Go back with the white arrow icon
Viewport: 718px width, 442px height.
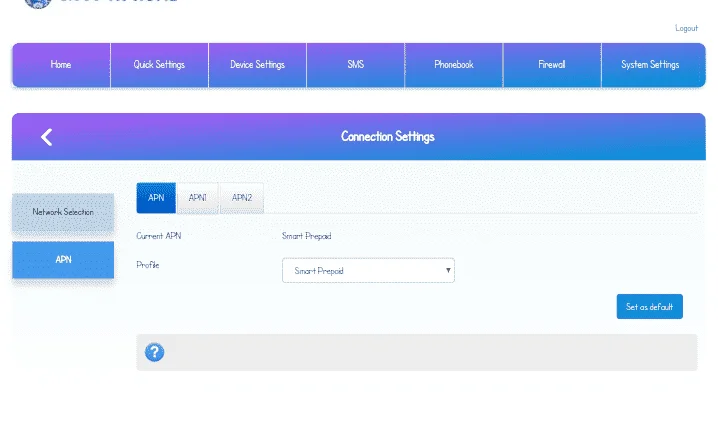pyautogui.click(x=47, y=137)
